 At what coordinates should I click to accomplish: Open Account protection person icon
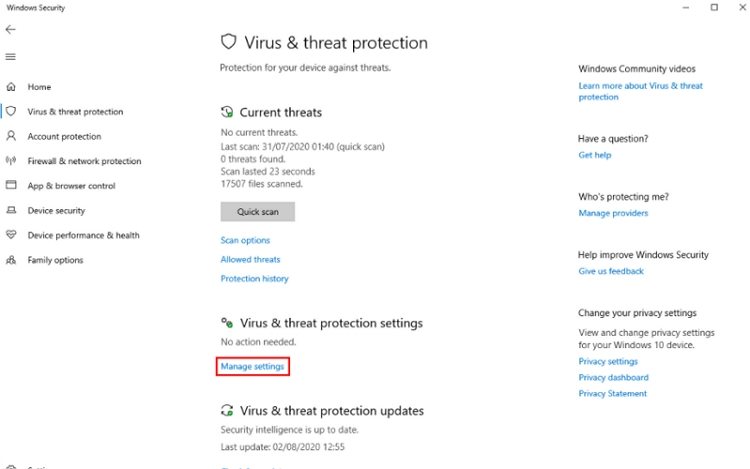(11, 136)
